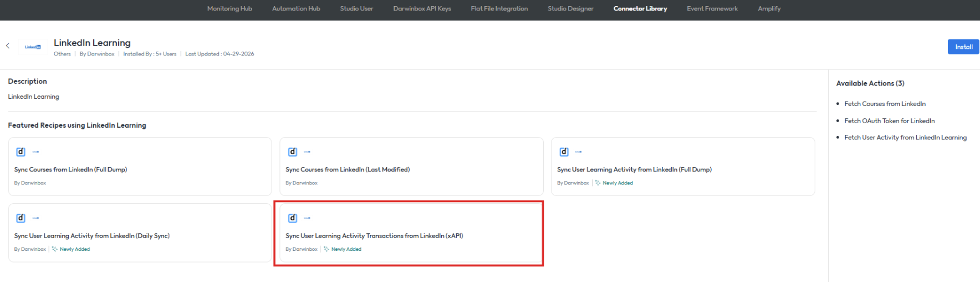Open Sync Courses from LinkedIn (Last Modified) recipe

coord(411,167)
